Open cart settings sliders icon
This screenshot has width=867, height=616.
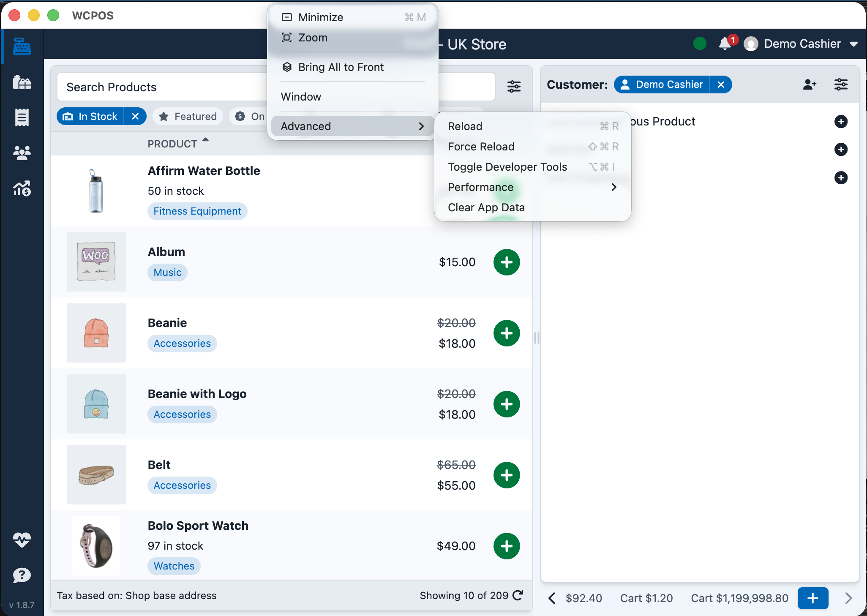click(x=841, y=84)
